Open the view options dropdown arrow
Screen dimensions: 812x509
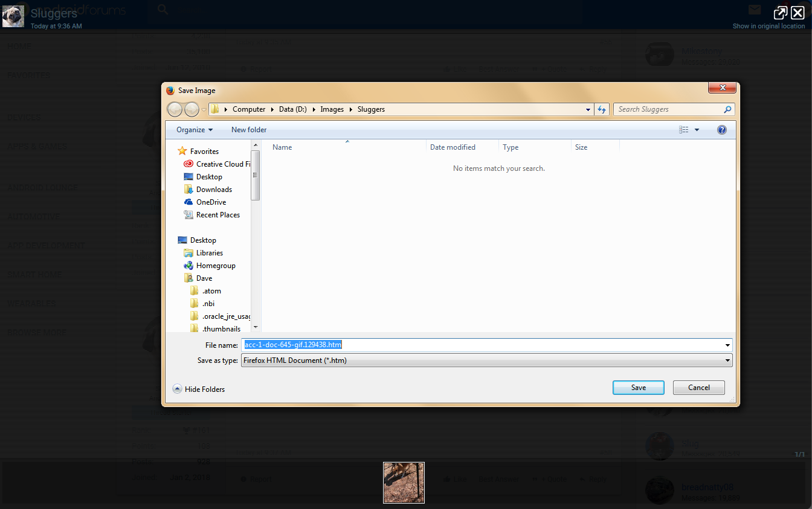click(697, 130)
